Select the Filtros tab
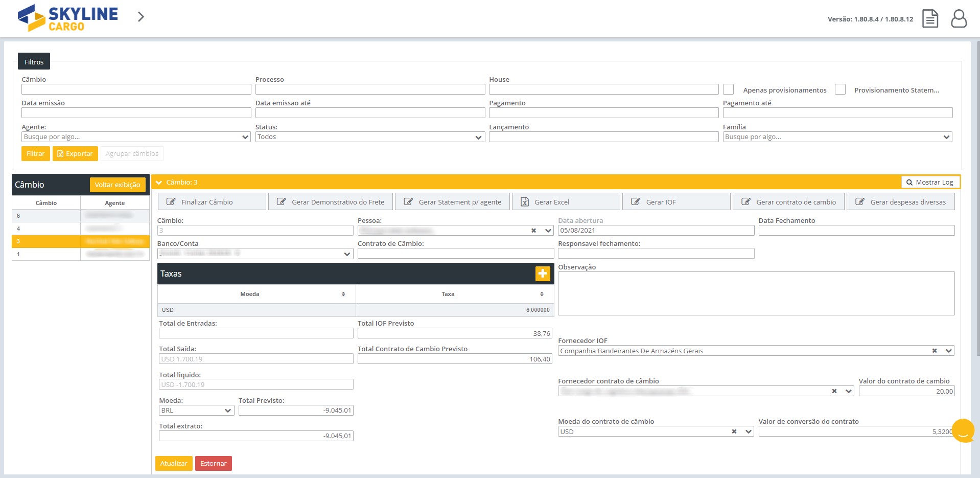 (34, 62)
